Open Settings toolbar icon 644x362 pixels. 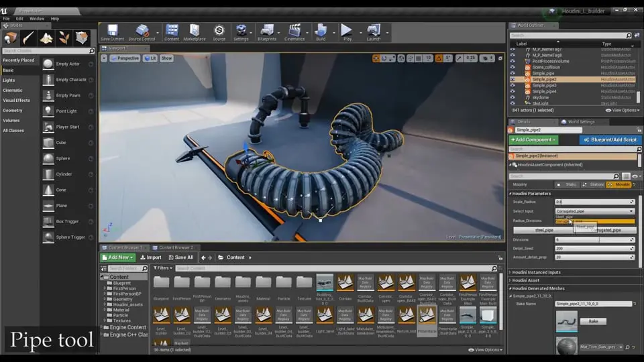click(241, 32)
